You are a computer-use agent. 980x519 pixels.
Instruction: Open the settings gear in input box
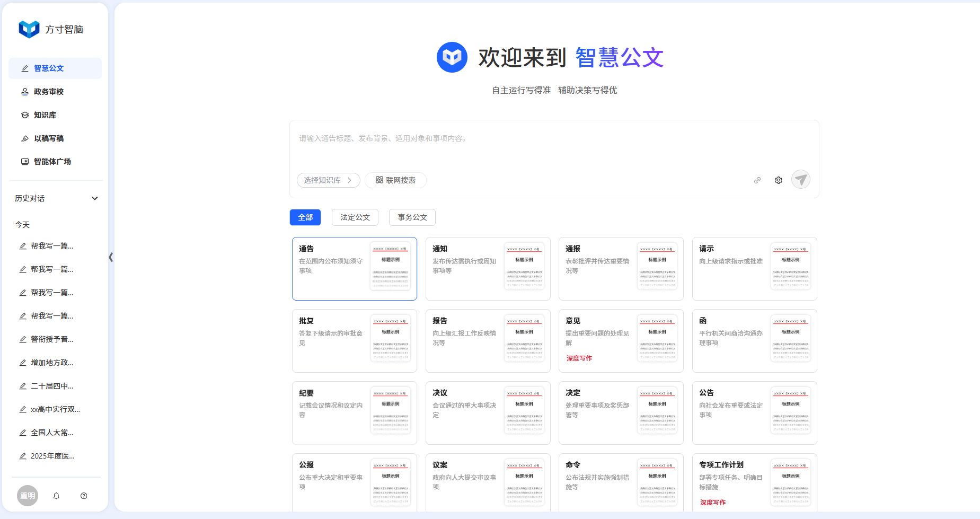point(778,180)
